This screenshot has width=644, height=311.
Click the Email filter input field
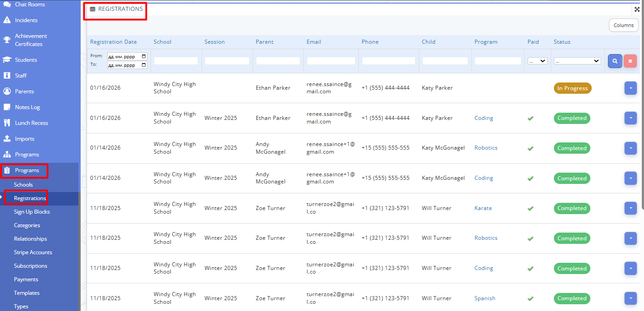click(x=331, y=61)
